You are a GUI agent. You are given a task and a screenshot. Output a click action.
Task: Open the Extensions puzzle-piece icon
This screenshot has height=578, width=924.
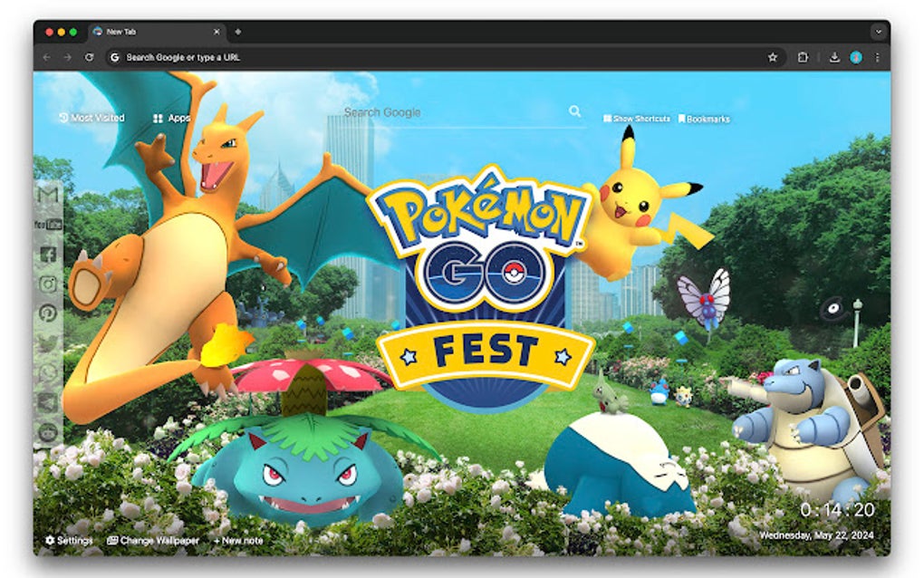click(x=803, y=57)
